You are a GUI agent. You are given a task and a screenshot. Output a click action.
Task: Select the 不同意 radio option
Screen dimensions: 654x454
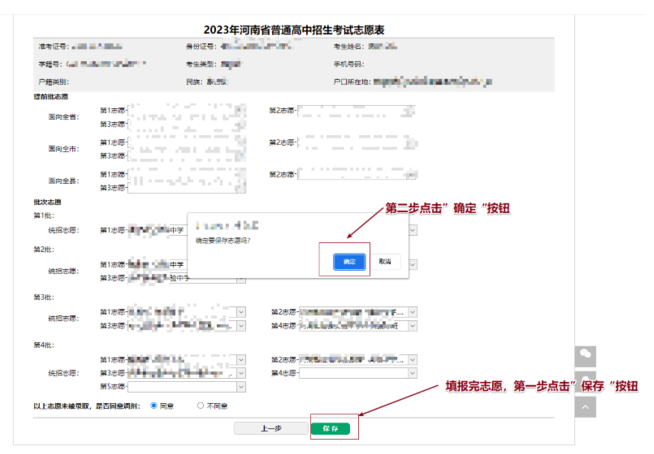coord(200,405)
